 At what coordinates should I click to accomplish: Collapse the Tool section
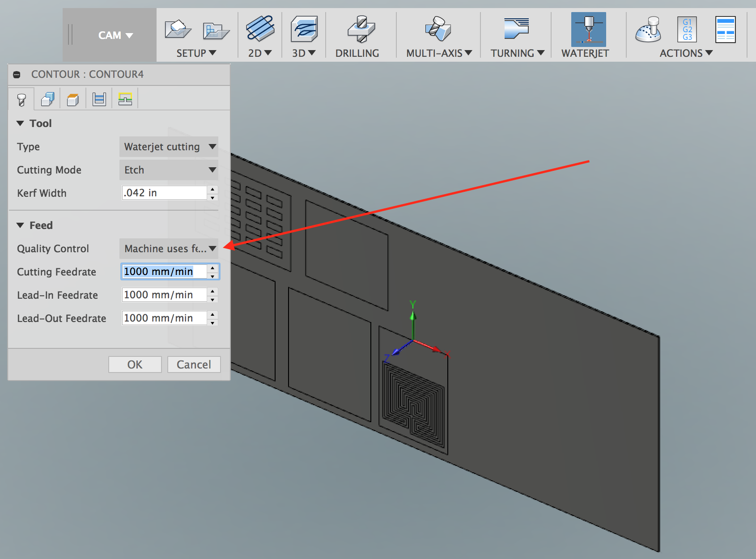[x=20, y=123]
